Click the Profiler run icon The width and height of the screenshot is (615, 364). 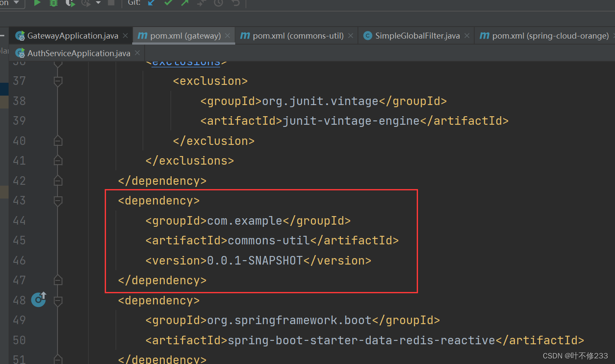(x=86, y=3)
